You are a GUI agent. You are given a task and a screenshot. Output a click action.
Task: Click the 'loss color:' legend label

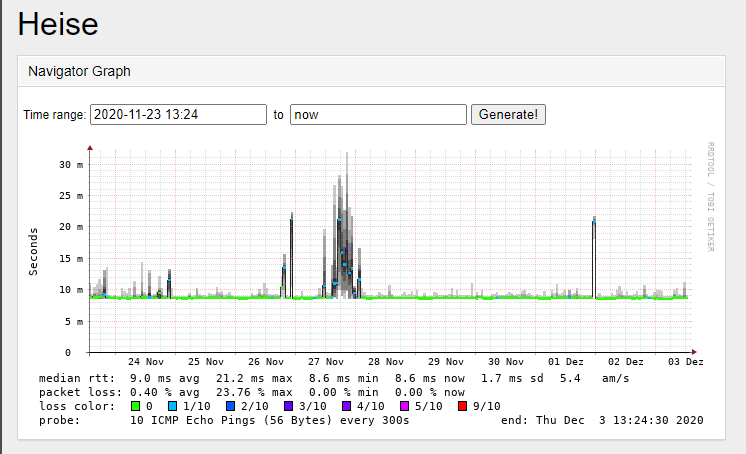pos(77,406)
